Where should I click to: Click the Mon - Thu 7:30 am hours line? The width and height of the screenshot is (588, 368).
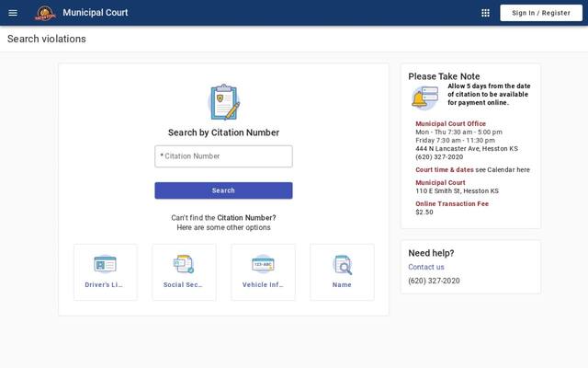[458, 132]
